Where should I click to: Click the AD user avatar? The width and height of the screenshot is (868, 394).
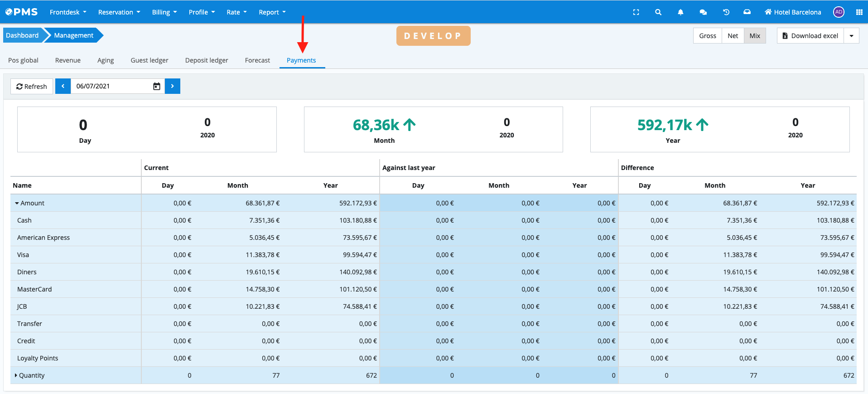pos(839,12)
